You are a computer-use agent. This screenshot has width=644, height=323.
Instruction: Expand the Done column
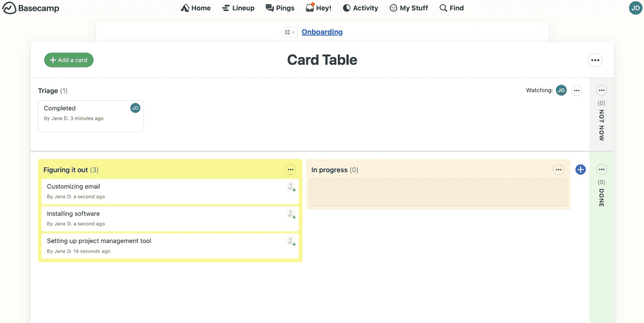(601, 197)
